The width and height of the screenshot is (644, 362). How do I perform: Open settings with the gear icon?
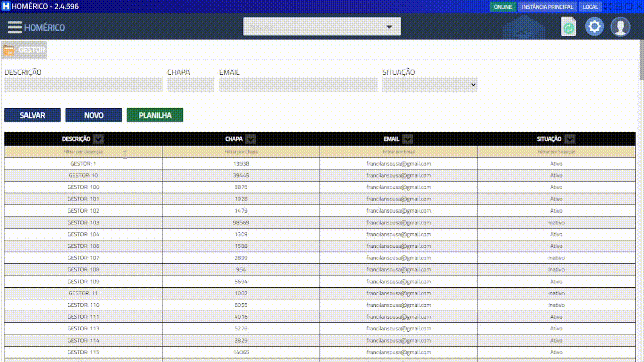tap(594, 26)
